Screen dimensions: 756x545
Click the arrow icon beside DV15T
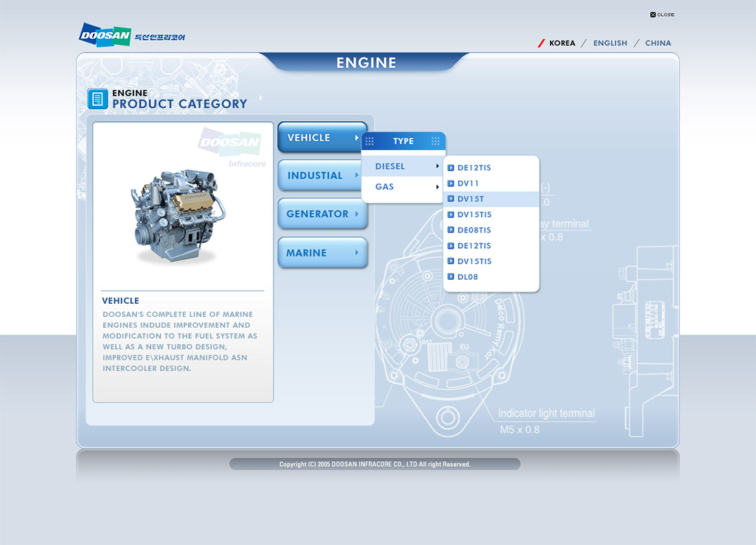pyautogui.click(x=451, y=199)
